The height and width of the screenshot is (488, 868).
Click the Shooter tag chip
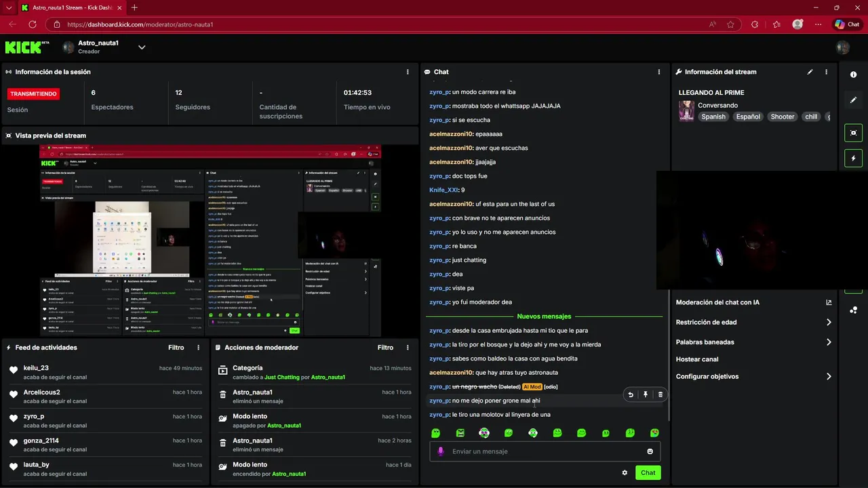(x=782, y=117)
